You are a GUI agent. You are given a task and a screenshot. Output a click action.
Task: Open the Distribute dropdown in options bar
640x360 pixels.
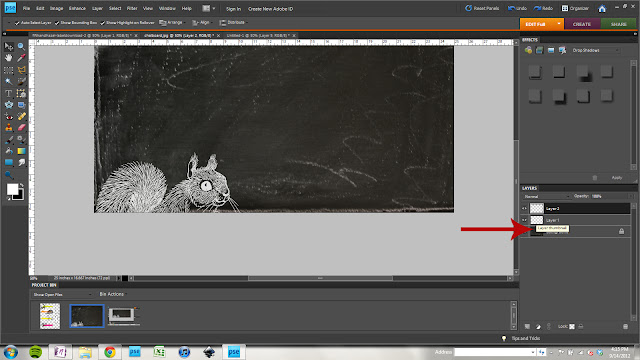233,22
